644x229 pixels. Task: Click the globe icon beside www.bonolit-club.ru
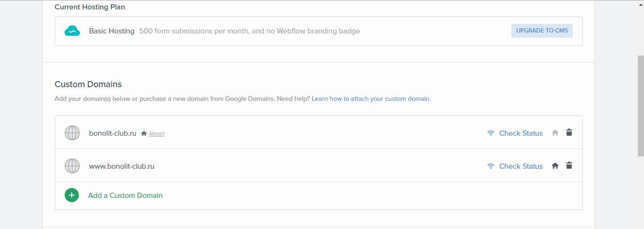[x=72, y=166]
